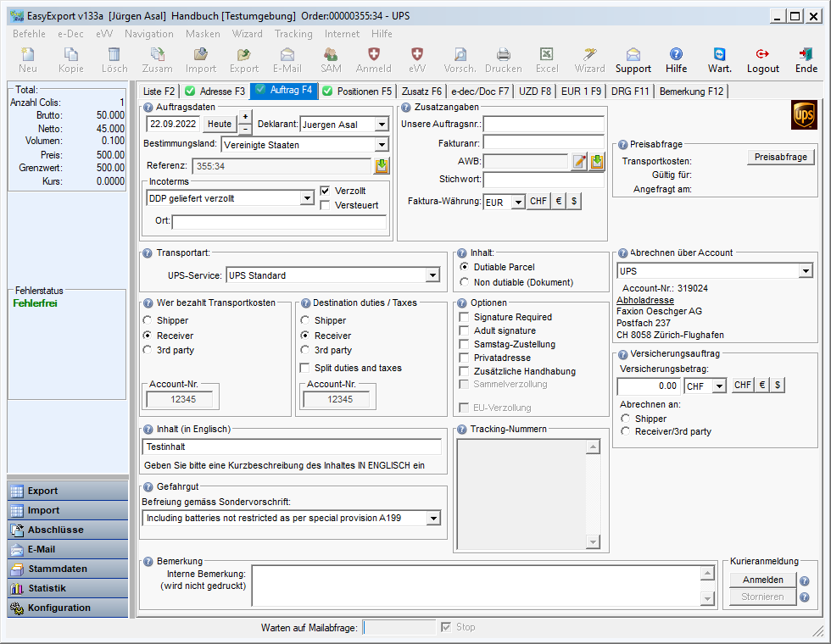
Task: Click the Inhalt (in Englisch) text field
Action: [292, 447]
